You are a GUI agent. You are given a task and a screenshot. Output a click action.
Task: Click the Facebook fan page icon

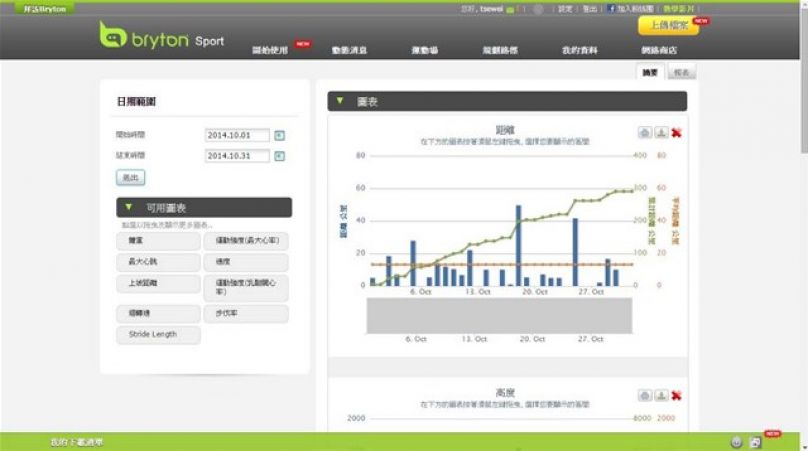pyautogui.click(x=610, y=8)
